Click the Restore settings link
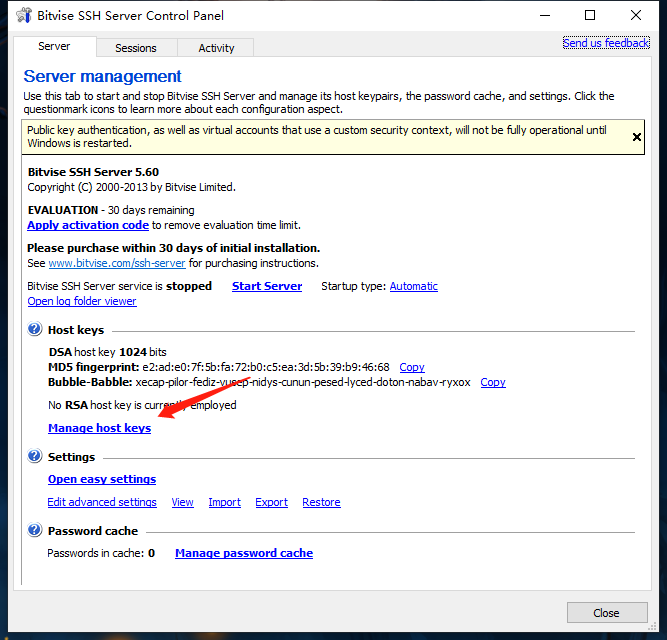Image resolution: width=667 pixels, height=640 pixels. coord(321,502)
